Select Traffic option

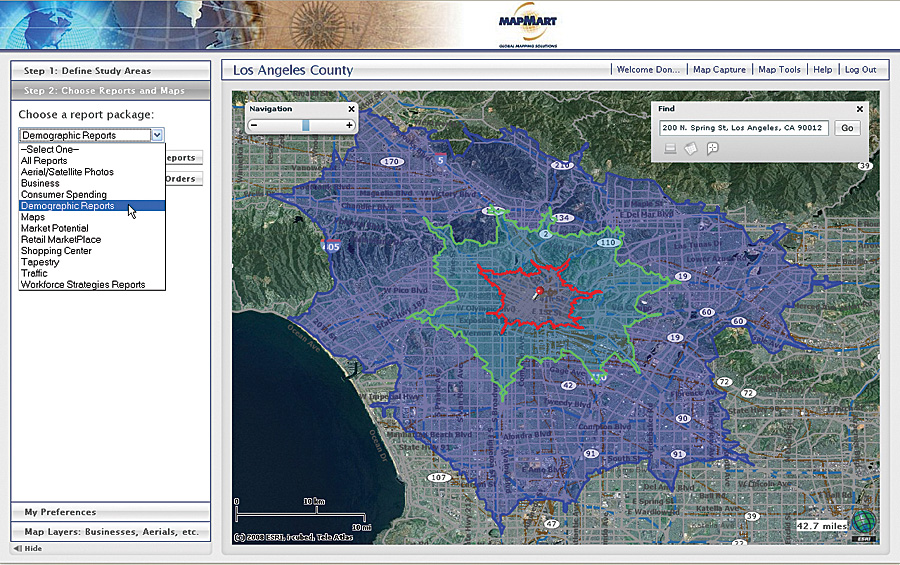pos(92,273)
